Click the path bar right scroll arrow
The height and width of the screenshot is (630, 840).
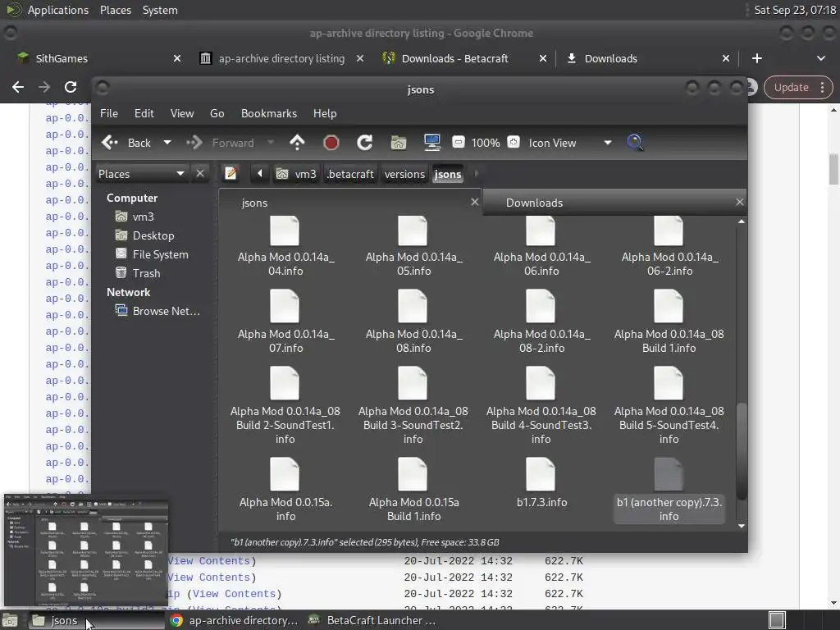(x=477, y=174)
